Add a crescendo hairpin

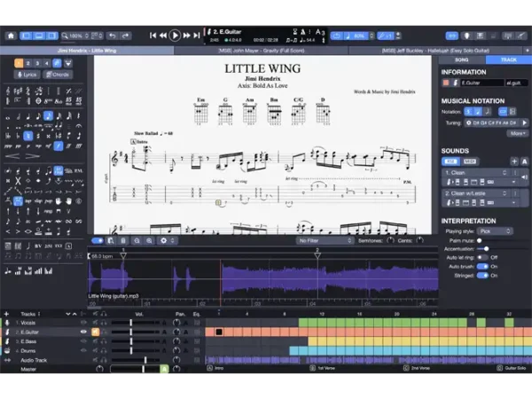(12, 156)
